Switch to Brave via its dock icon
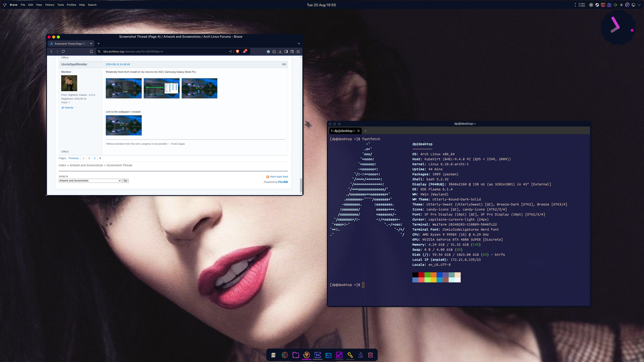The height and width of the screenshot is (362, 644). 306,355
